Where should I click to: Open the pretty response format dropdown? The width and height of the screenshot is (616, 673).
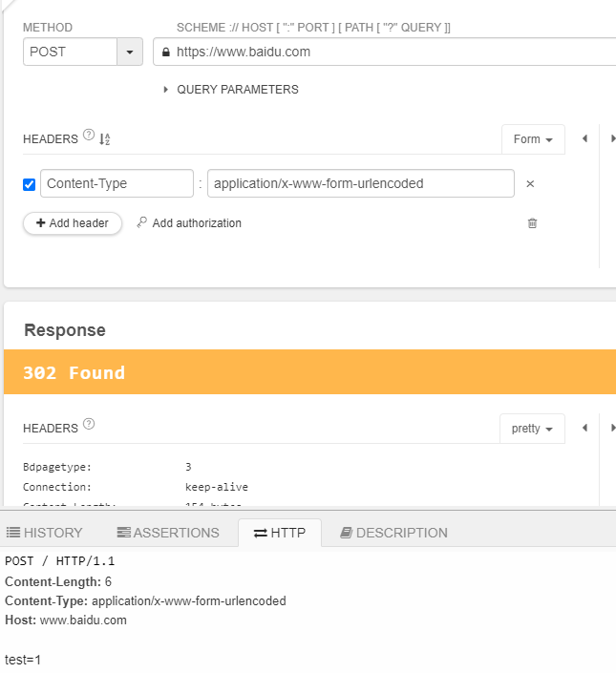click(x=532, y=429)
